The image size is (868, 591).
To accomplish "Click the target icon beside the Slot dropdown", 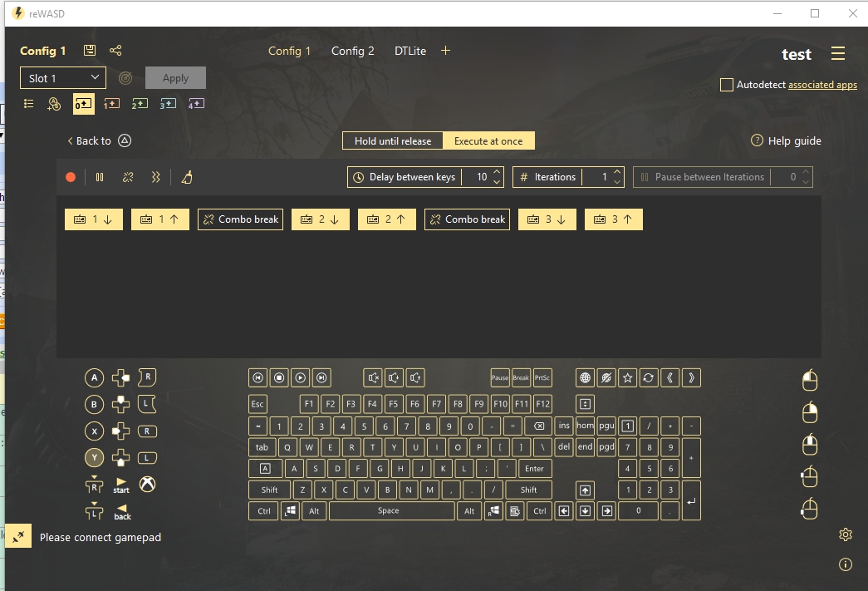I will pos(125,78).
